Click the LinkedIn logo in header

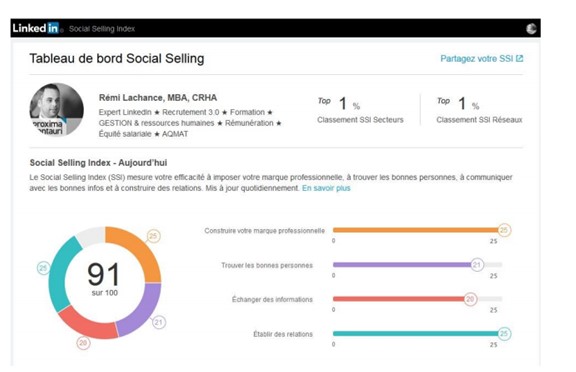point(36,28)
